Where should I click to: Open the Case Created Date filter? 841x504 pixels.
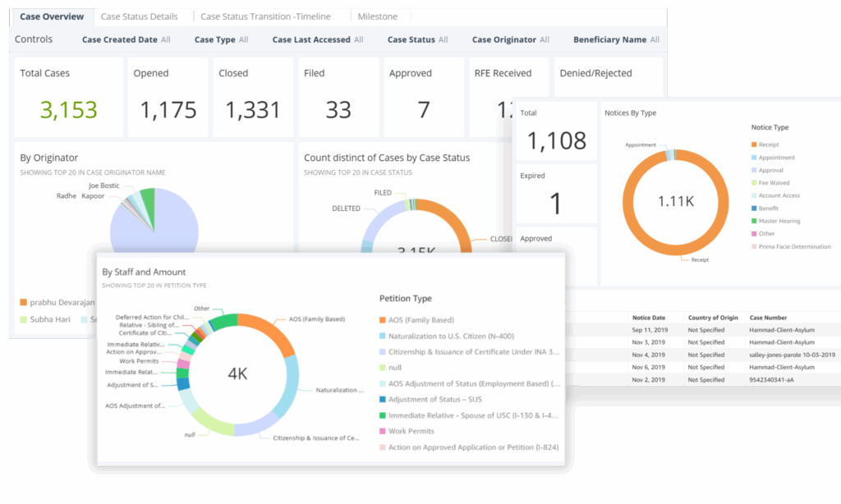pos(126,39)
